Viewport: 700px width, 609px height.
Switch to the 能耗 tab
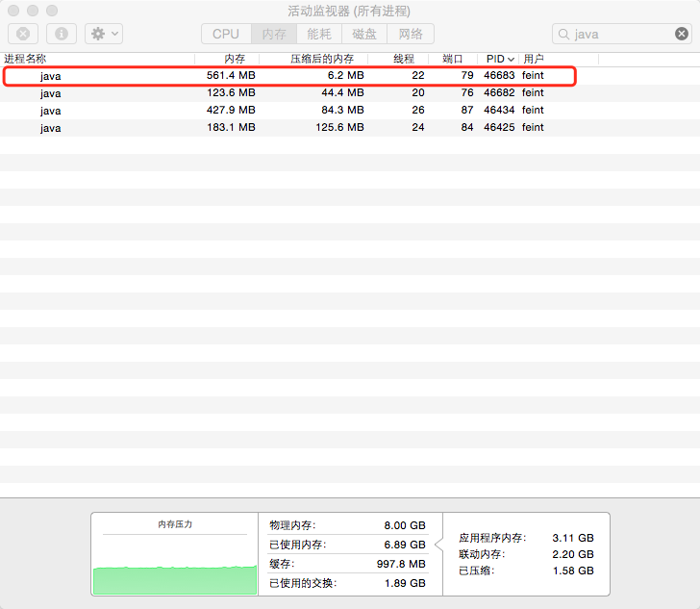(x=319, y=34)
